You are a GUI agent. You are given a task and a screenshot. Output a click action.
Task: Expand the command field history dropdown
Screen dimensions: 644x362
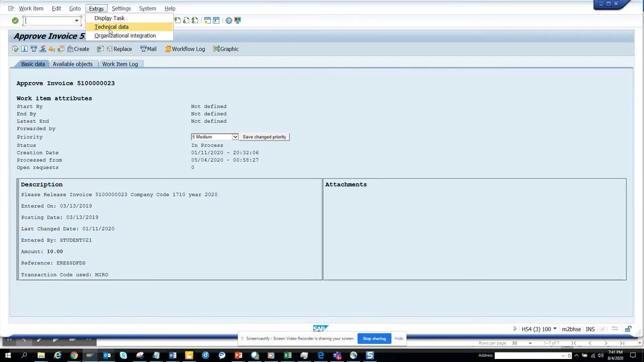[x=76, y=21]
